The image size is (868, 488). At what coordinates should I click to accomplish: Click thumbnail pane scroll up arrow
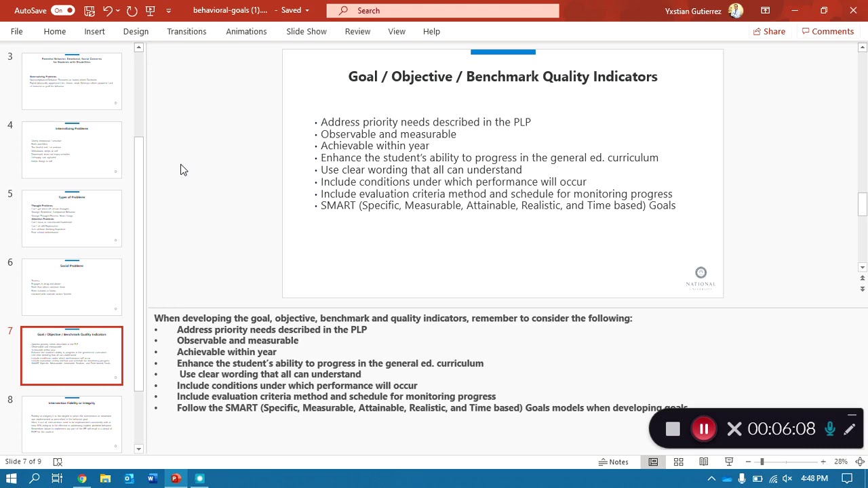[x=138, y=47]
